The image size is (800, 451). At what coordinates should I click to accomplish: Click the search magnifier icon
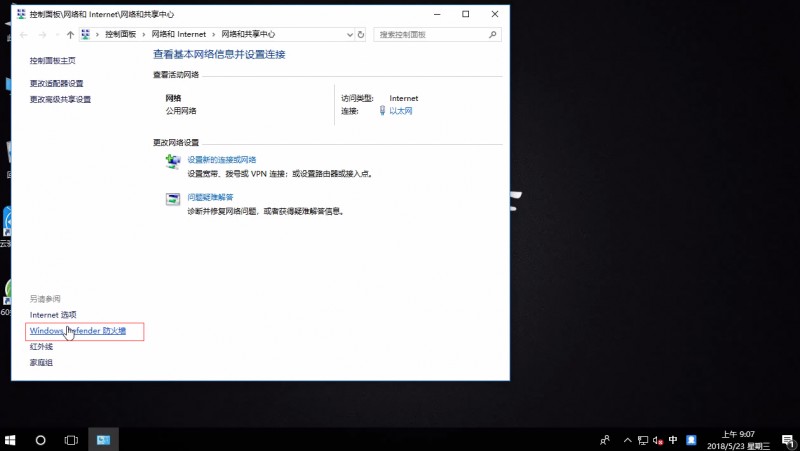[x=492, y=35]
